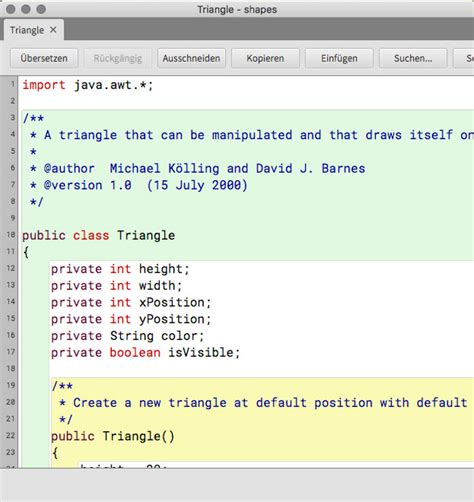
Task: Click the isVisible field declaration
Action: tap(145, 353)
